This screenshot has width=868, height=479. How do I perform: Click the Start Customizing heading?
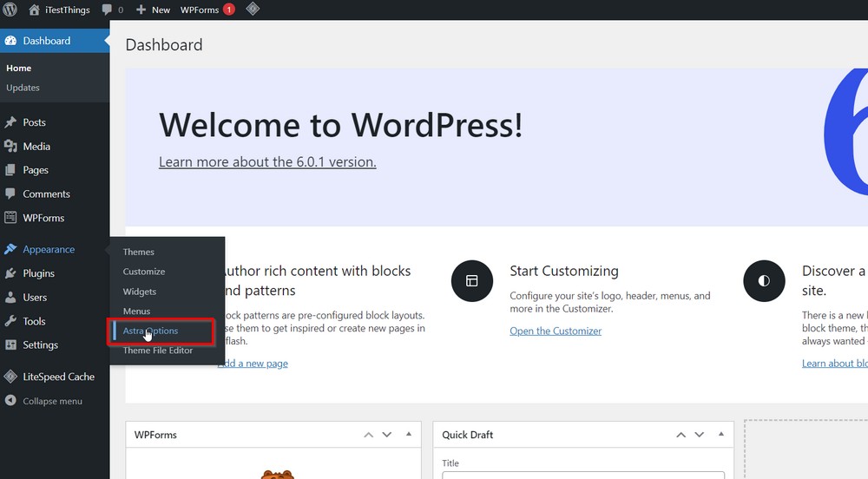[x=564, y=271]
